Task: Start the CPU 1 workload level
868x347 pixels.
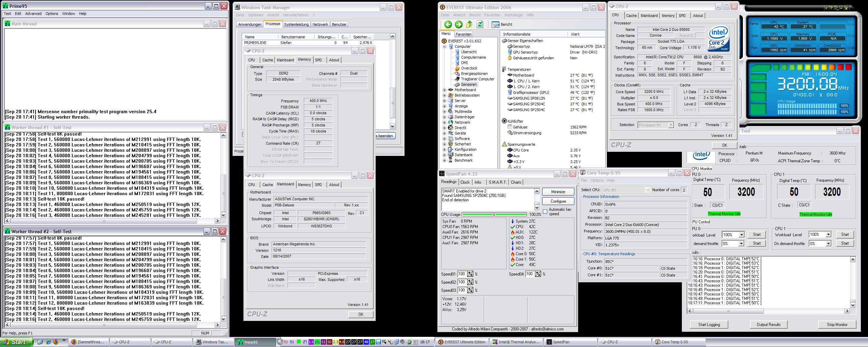Action: (845, 234)
